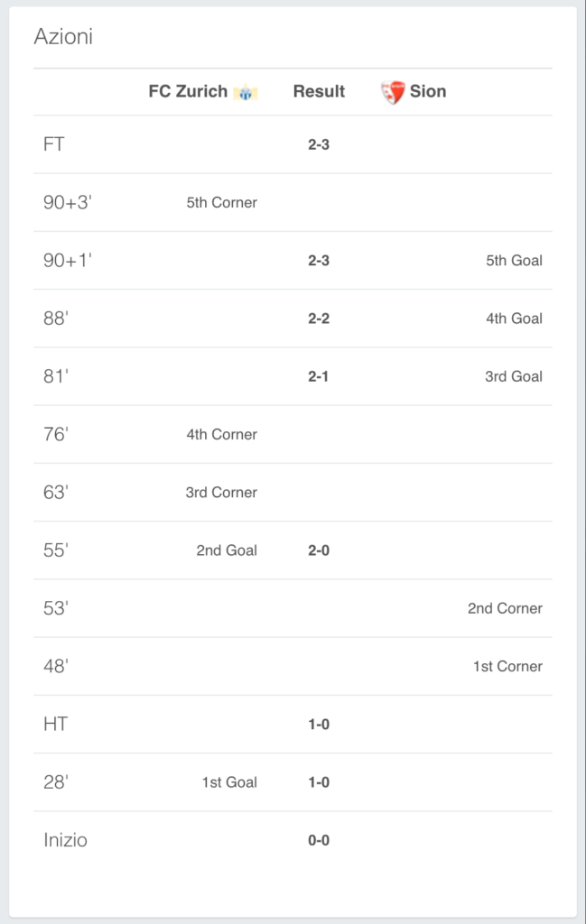The width and height of the screenshot is (586, 924).
Task: Click the 0-0 starting score
Action: pos(319,840)
